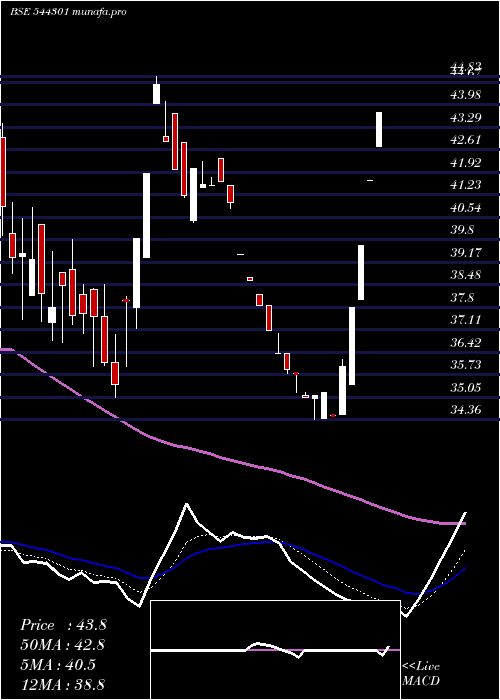The image size is (500, 700).
Task: Click the pink 50MA line
Action: click(232, 460)
